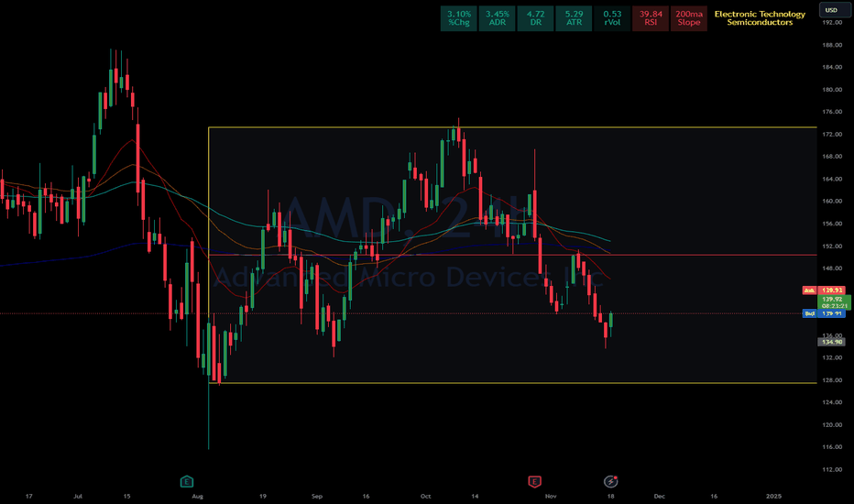Click the Nov label on time axis
Viewport: 854px width, 504px height.
pos(551,497)
